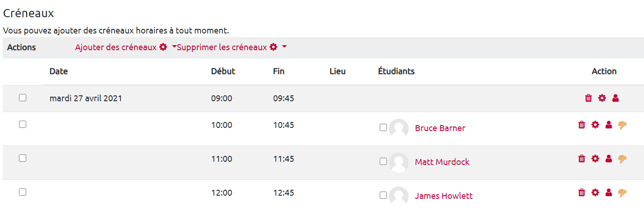The width and height of the screenshot is (644, 211).
Task: Tick the checkbox beside Matt Murdock's name
Action: tap(383, 161)
